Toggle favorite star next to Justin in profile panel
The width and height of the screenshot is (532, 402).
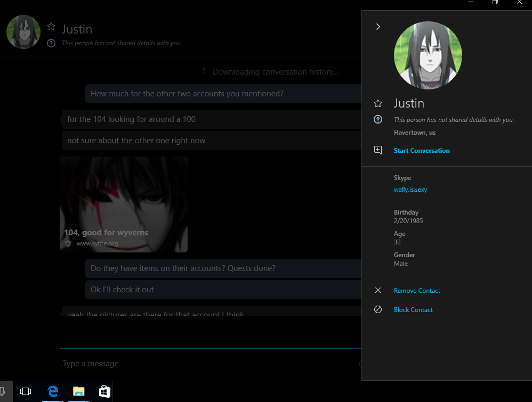(378, 103)
